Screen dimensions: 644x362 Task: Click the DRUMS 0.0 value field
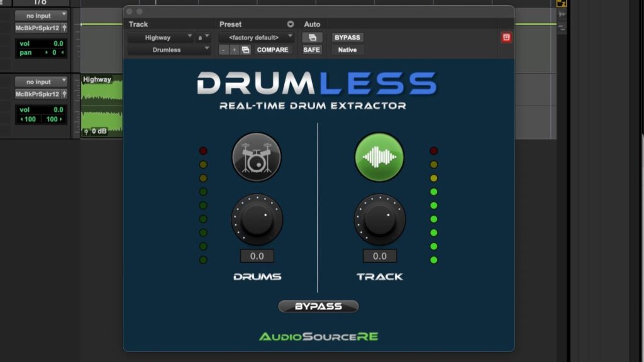point(256,256)
